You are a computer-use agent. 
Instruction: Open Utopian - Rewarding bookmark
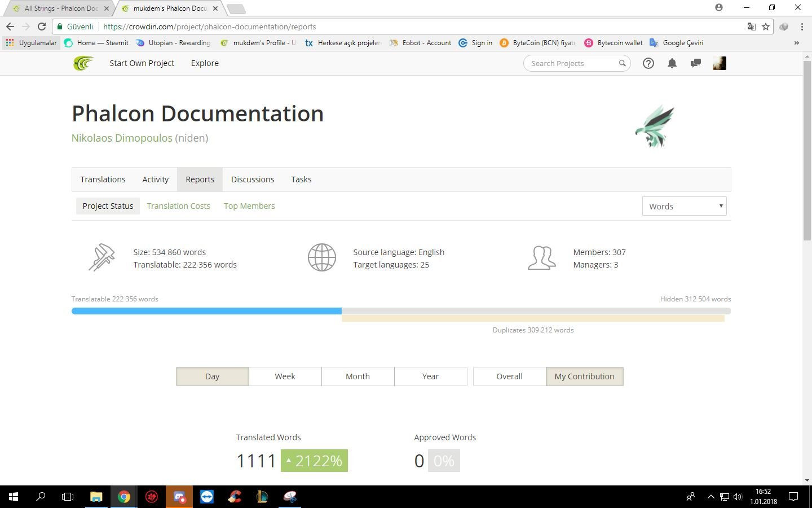coord(173,43)
